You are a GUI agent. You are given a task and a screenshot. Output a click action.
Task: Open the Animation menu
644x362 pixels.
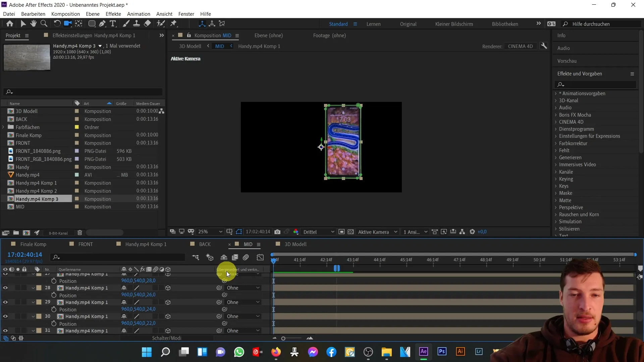tap(139, 14)
